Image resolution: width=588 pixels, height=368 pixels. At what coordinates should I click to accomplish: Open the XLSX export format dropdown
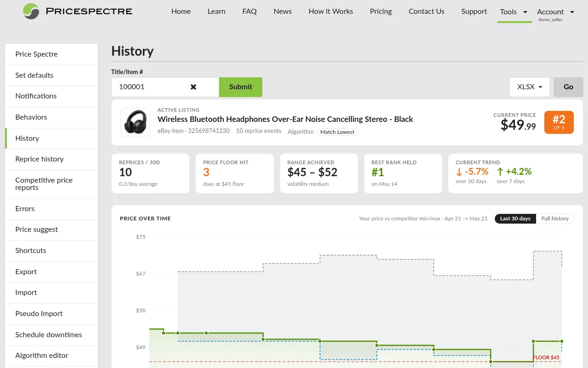(529, 87)
